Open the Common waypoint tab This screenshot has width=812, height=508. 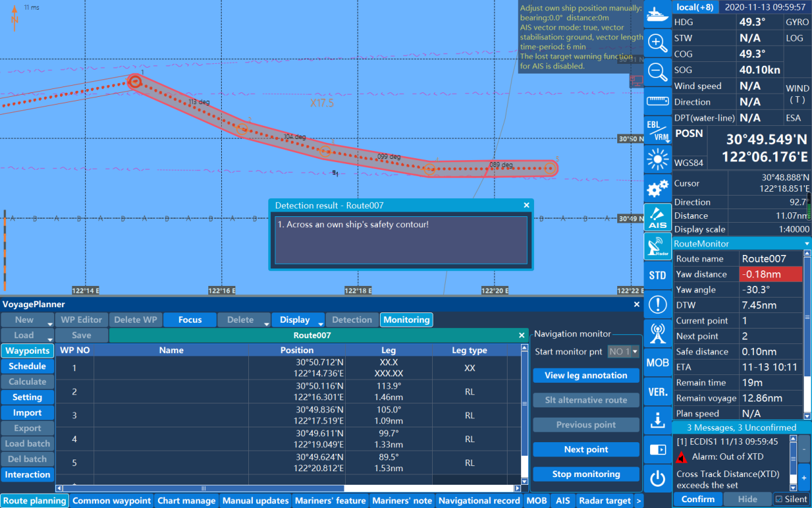point(112,500)
